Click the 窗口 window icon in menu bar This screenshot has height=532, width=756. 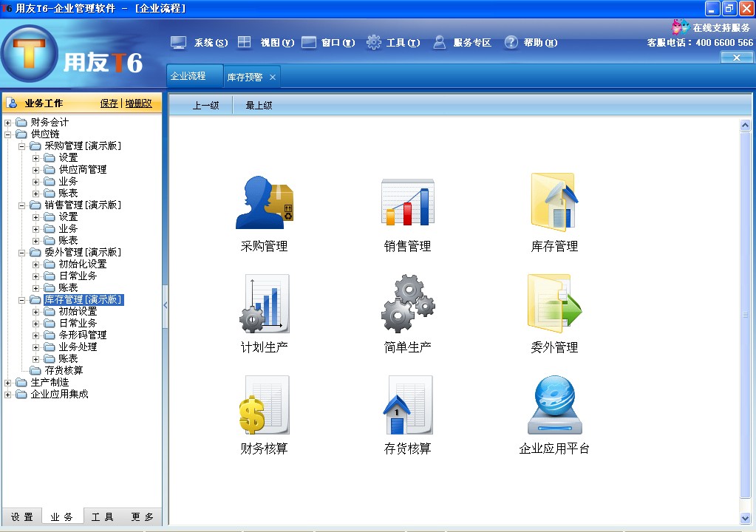309,42
